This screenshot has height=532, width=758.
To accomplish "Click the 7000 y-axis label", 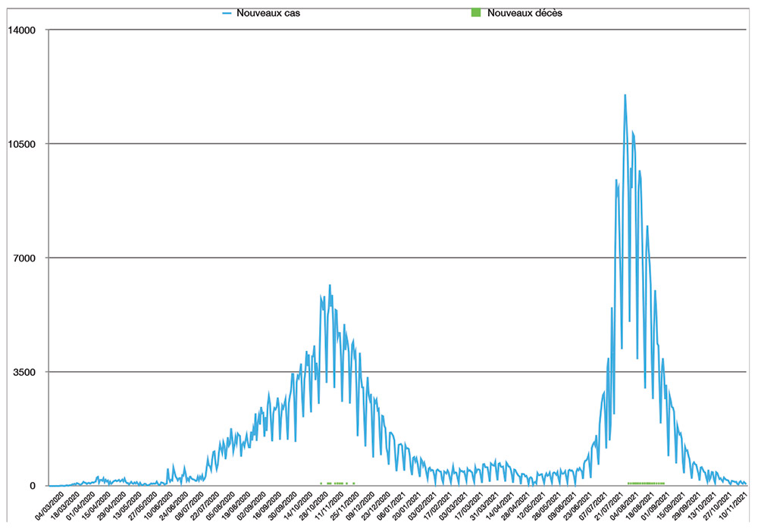I will [24, 258].
